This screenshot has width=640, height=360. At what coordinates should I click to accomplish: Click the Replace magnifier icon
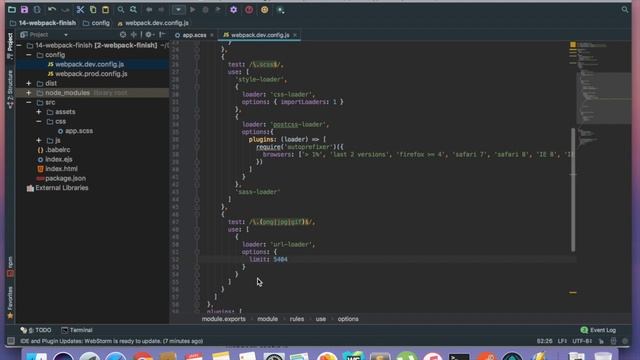133,9
